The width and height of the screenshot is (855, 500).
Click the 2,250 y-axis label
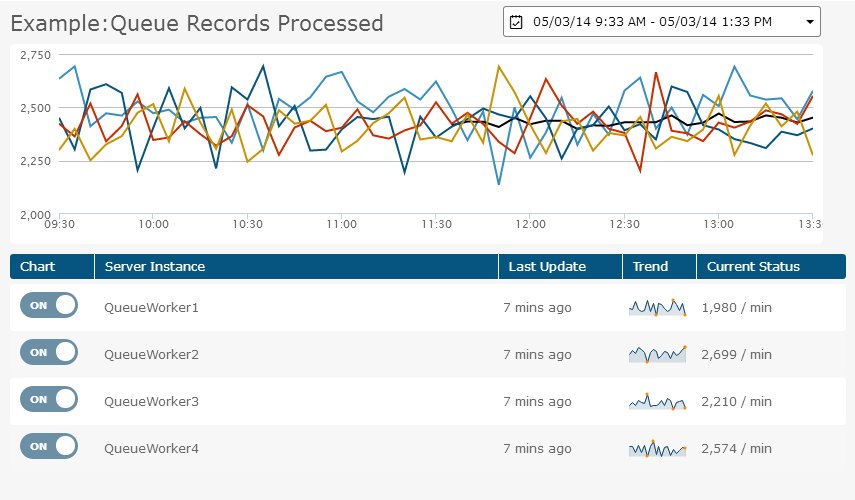tap(35, 161)
